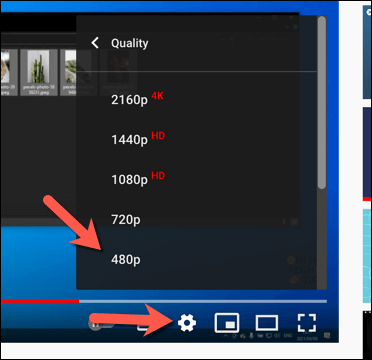Open the top suggested video thumbnail on right

pos(367,52)
